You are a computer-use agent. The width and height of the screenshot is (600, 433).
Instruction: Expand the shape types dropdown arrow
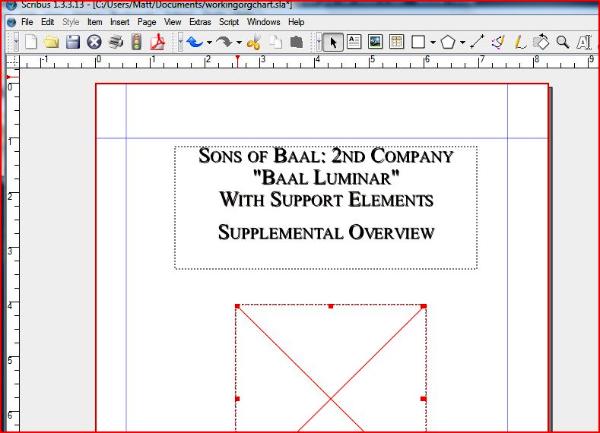point(433,42)
